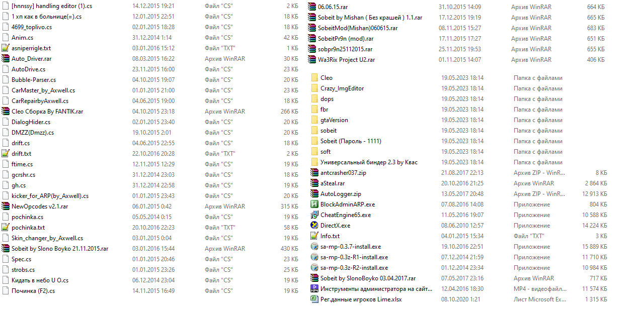
Task: Select type Лист Microsoft Ex... of xlsx row
Action: tap(540, 299)
